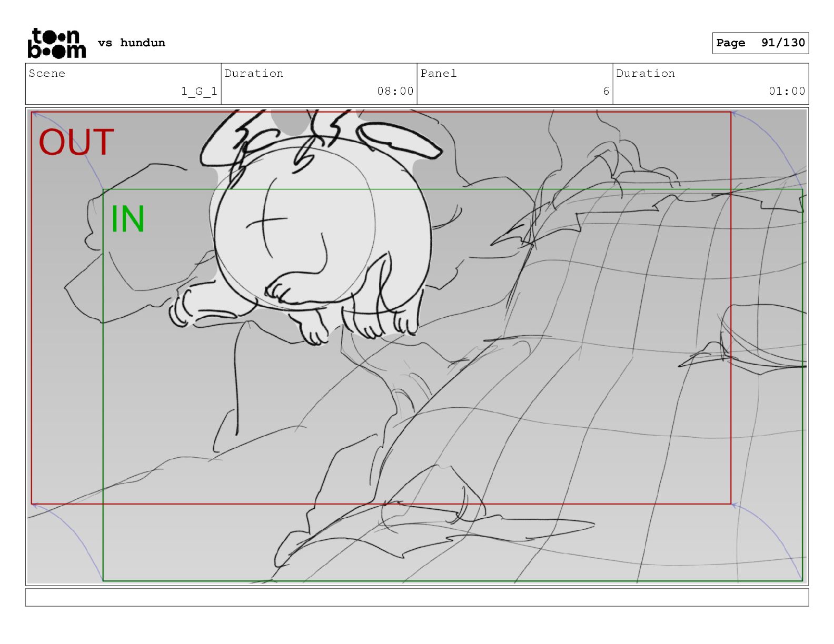Click the panel duration value '01:00'
834x644 pixels.
(787, 91)
